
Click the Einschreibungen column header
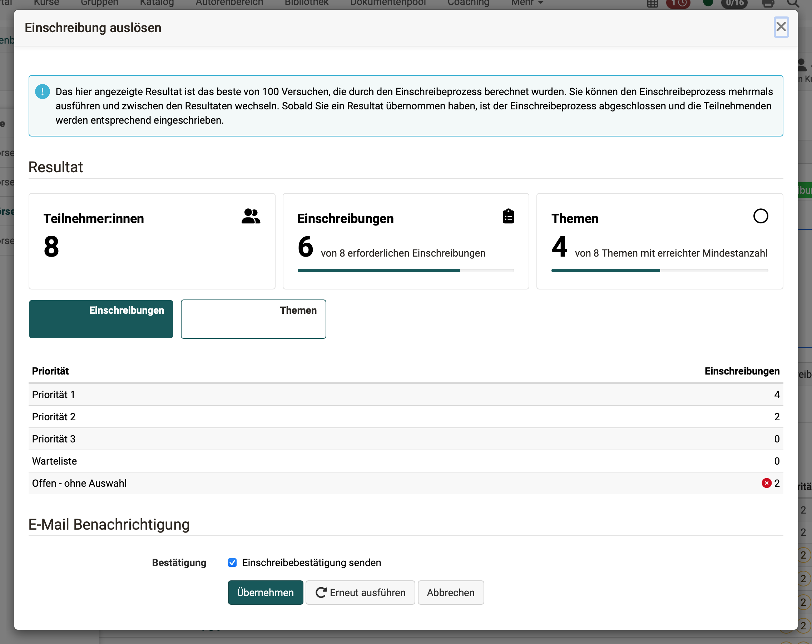[742, 371]
